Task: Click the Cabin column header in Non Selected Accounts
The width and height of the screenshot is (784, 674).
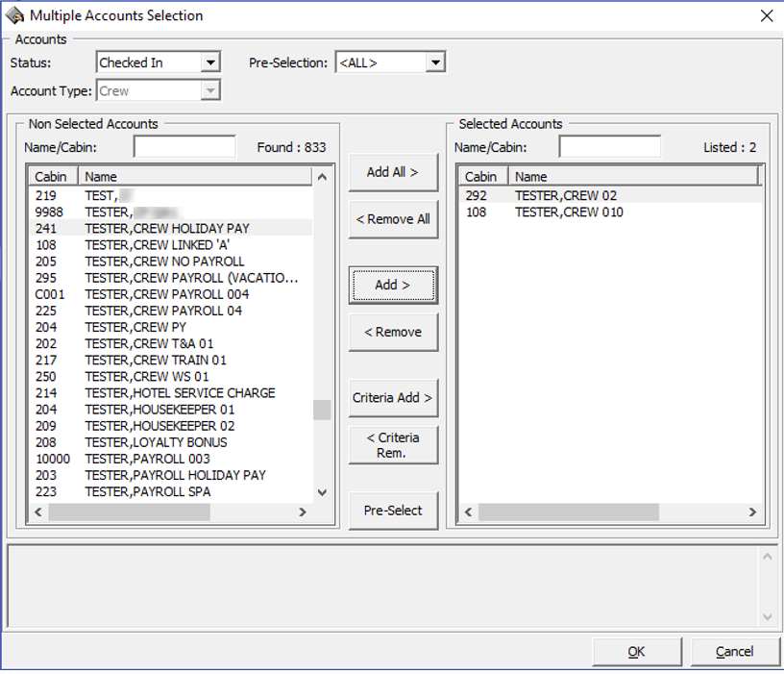Action: point(52,176)
